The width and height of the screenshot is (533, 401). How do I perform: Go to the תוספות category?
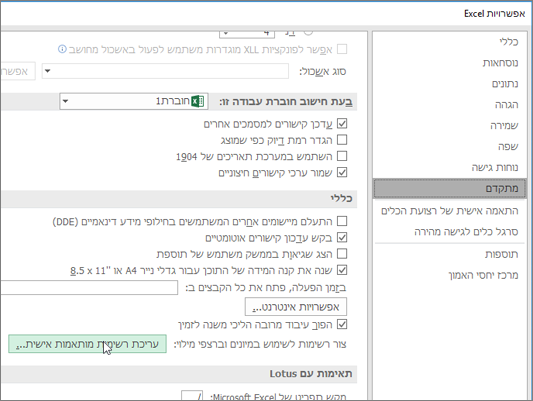click(x=501, y=254)
